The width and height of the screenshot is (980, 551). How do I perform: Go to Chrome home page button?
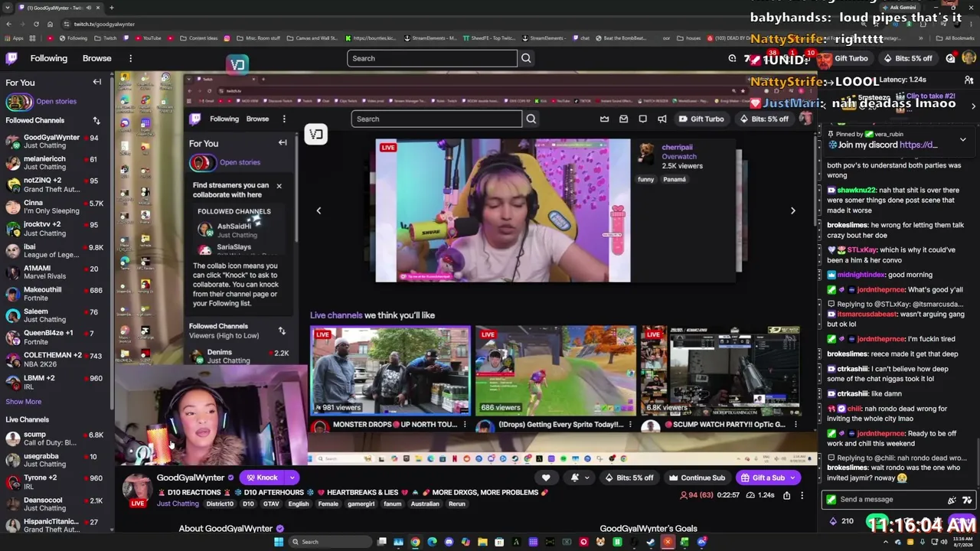coord(51,24)
